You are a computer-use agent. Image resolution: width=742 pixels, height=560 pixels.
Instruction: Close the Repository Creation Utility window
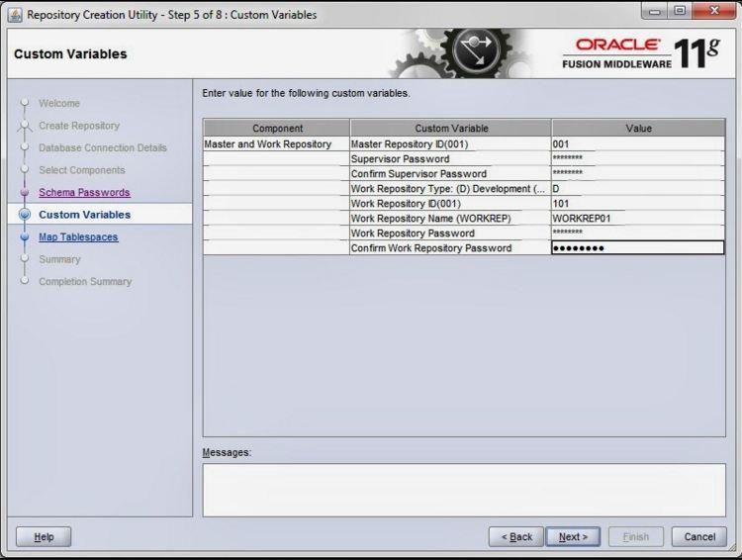pyautogui.click(x=714, y=11)
